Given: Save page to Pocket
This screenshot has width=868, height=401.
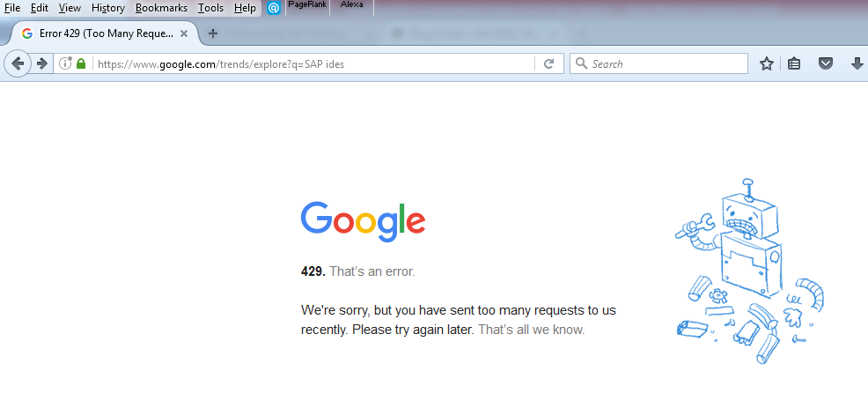Looking at the screenshot, I should coord(826,63).
